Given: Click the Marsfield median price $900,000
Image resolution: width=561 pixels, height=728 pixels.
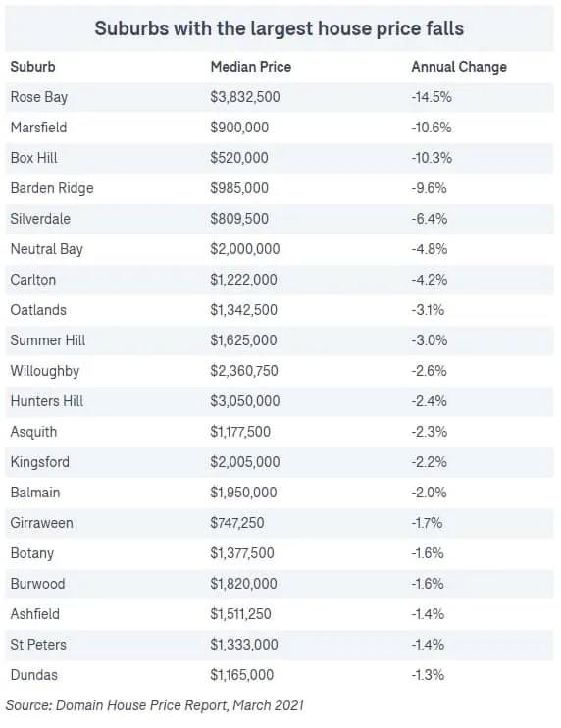Looking at the screenshot, I should click(x=239, y=128).
